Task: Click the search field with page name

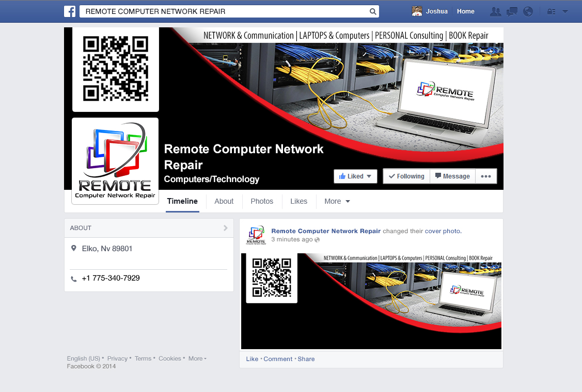Action: [229, 11]
